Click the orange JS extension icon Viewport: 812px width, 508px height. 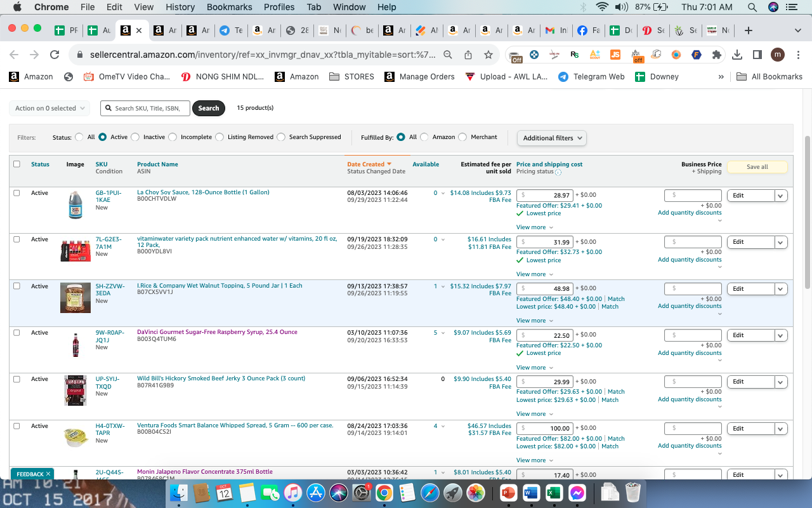point(615,55)
